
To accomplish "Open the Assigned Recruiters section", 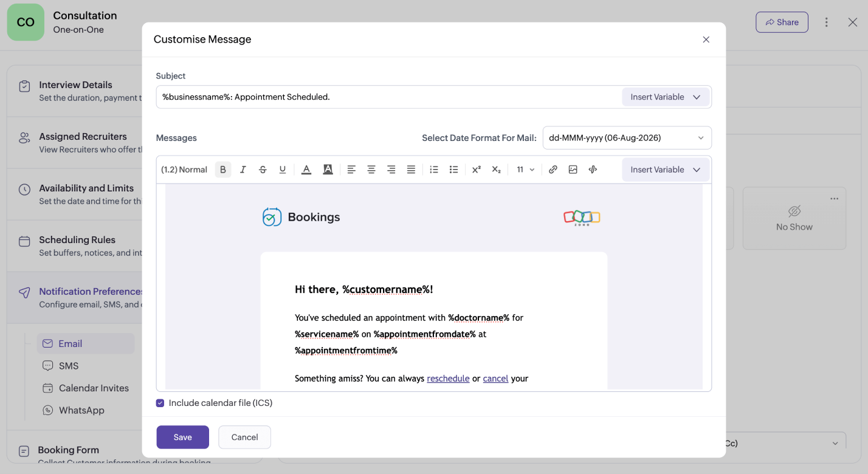I will (74, 142).
